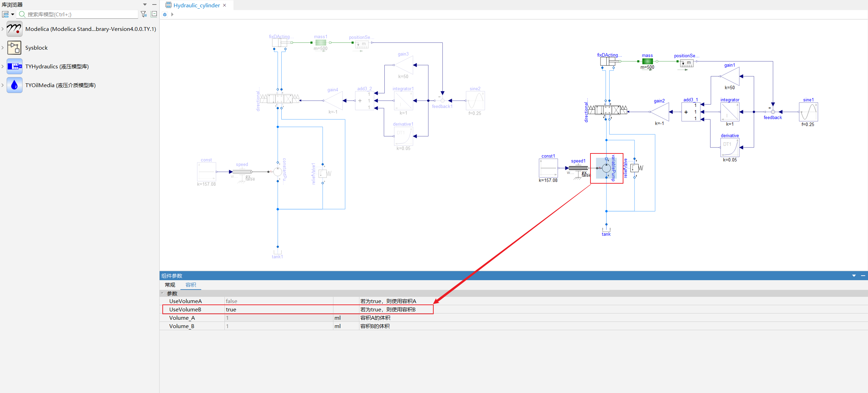Select the tank component in the active diagram
This screenshot has height=393, width=868.
pos(606,229)
